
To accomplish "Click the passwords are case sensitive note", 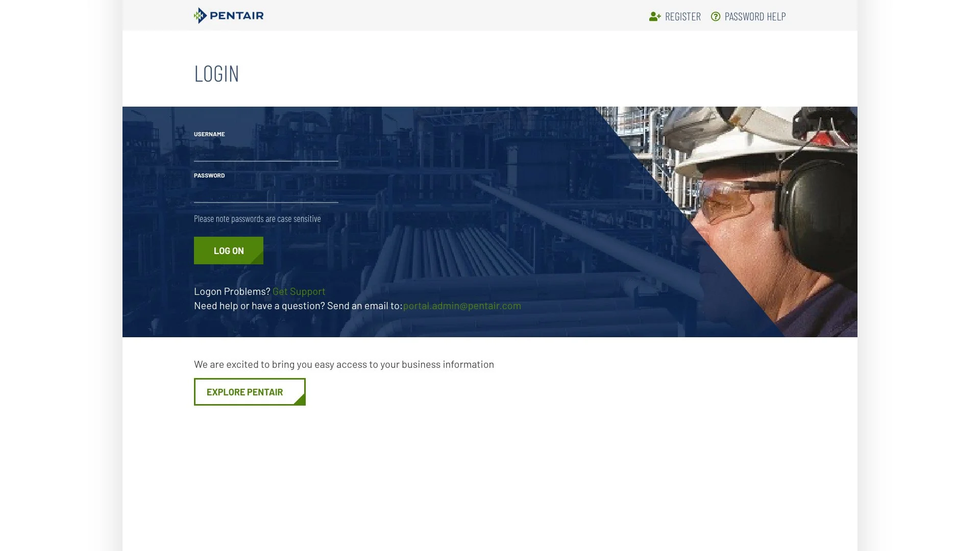I will tap(257, 219).
